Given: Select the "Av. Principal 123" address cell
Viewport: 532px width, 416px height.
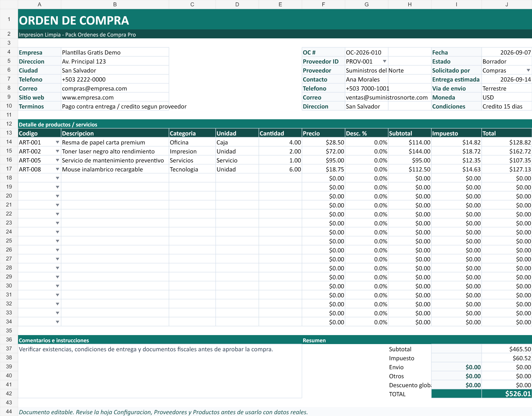Looking at the screenshot, I should (x=115, y=61).
